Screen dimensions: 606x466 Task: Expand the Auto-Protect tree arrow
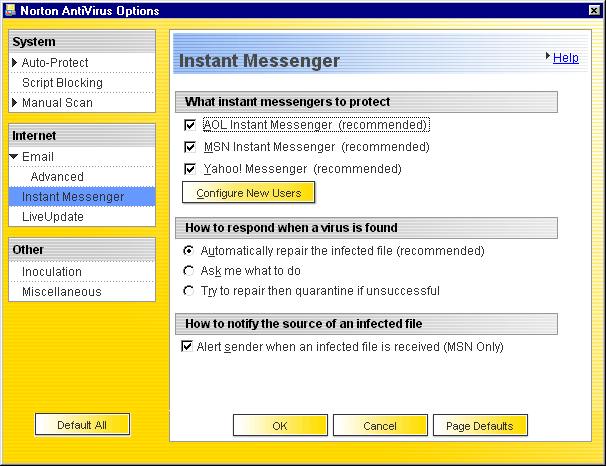tap(15, 63)
